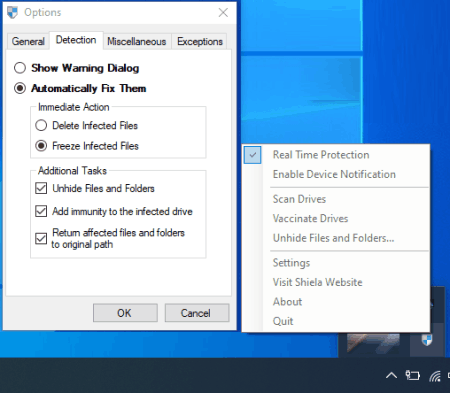450x393 pixels.
Task: Click the Options window title text
Action: click(x=43, y=13)
